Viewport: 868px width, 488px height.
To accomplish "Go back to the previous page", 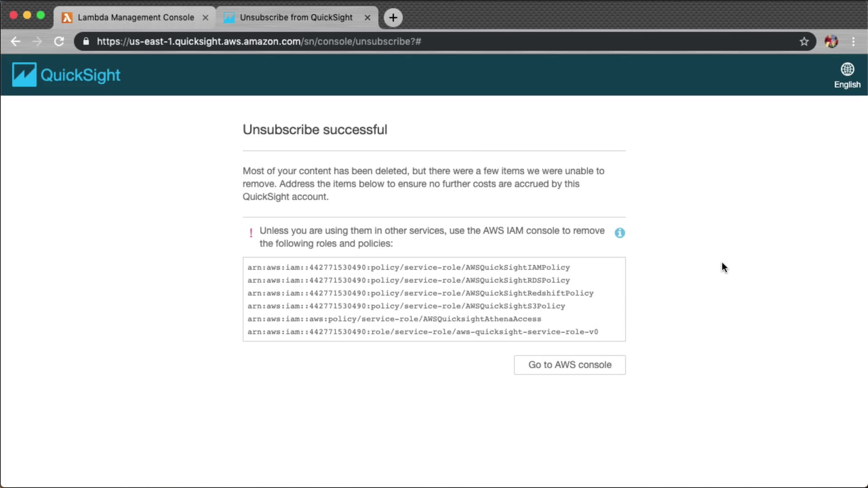I will (x=15, y=42).
